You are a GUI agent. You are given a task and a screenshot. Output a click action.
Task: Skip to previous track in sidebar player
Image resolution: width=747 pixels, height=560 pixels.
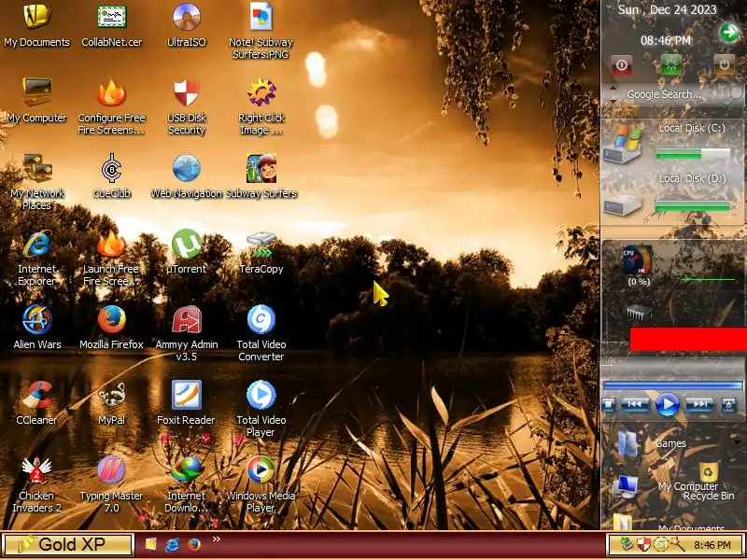[x=635, y=405]
